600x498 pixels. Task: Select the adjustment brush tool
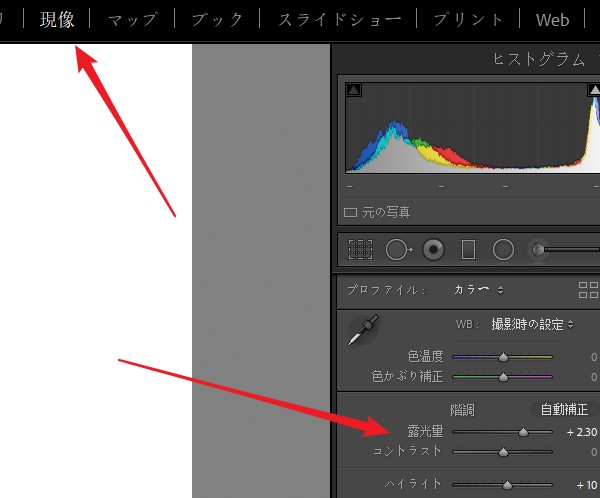(563, 250)
